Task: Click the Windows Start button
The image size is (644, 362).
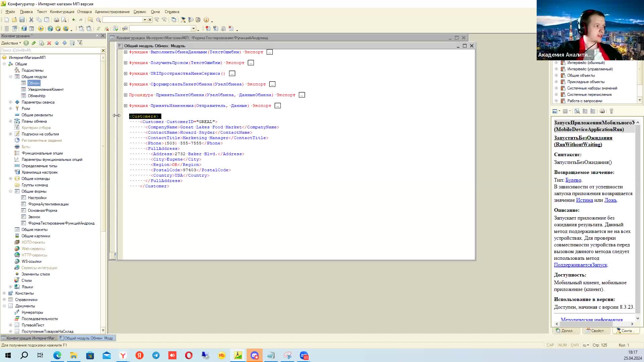Action: click(x=8, y=355)
